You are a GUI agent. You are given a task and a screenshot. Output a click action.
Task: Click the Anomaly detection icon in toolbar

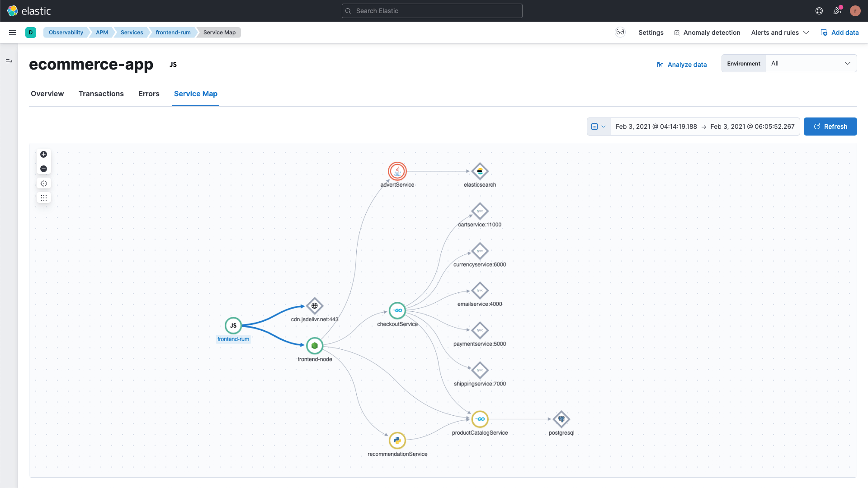pyautogui.click(x=677, y=33)
